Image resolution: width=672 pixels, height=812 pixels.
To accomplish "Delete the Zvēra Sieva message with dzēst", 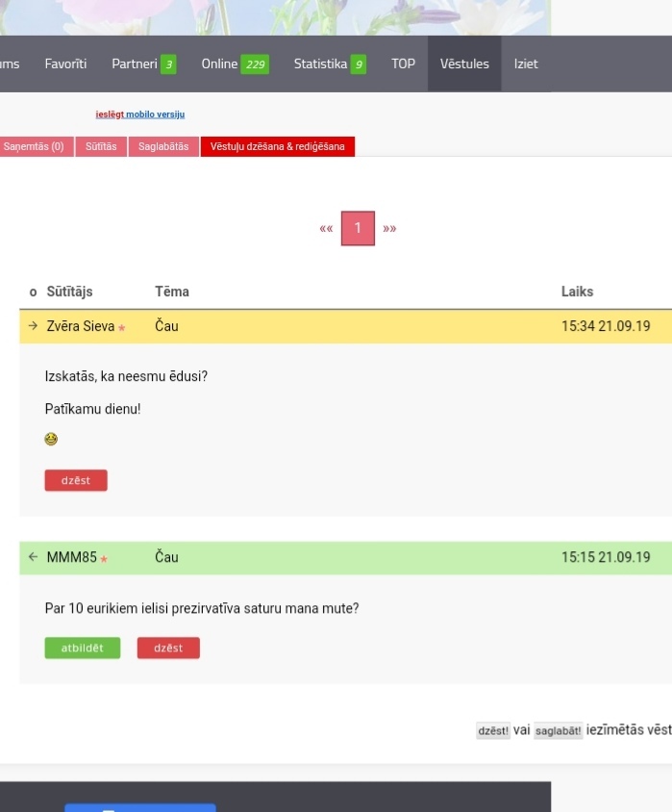I will click(x=76, y=480).
